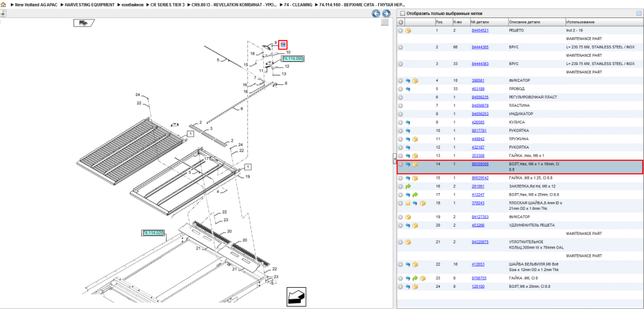This screenshot has height=309, width=644.
Task: Click the large arrow icon below the diagram
Action: tap(296, 296)
